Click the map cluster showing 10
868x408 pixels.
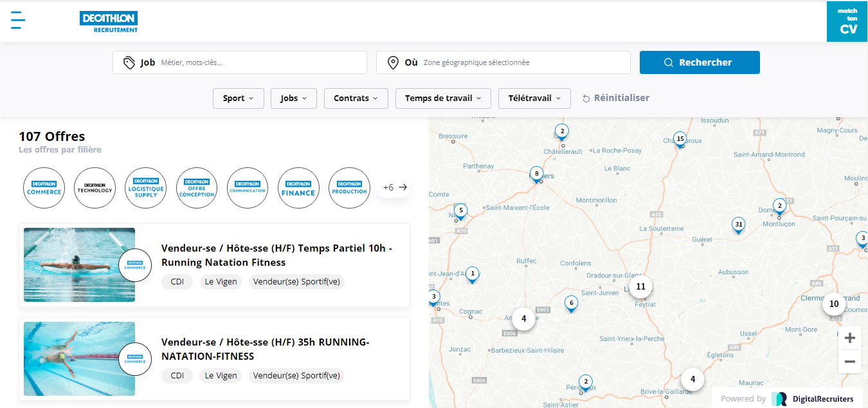(x=834, y=304)
